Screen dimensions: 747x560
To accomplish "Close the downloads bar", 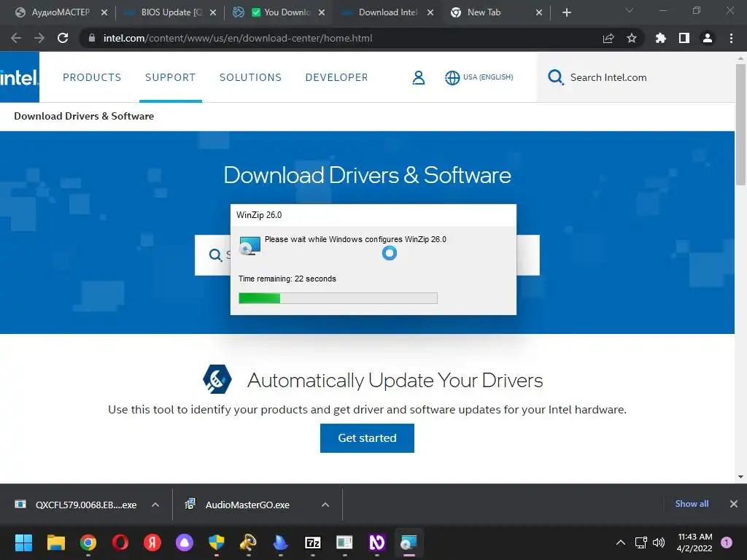I will coord(734,504).
